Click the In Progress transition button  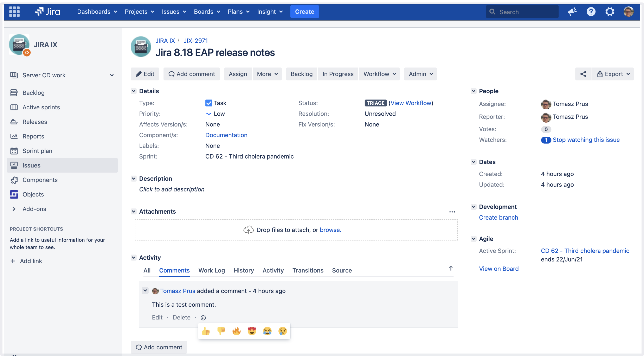click(x=338, y=74)
